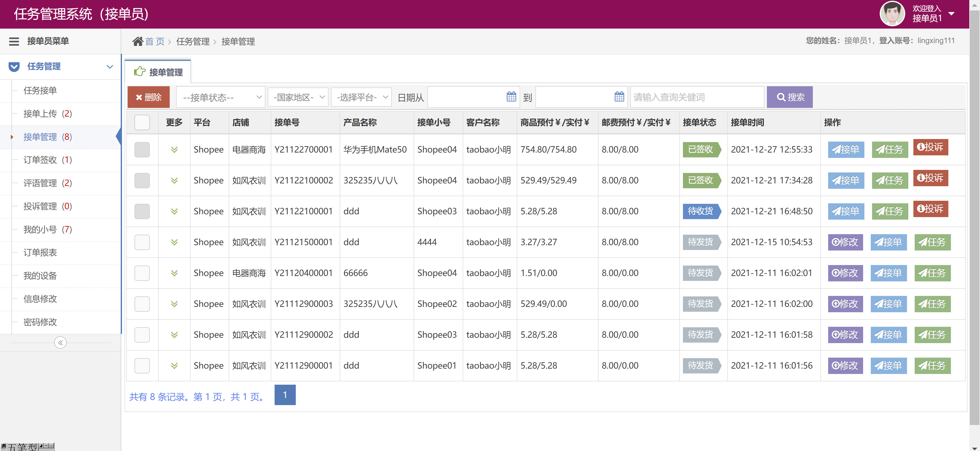Click 投诉 button for order Y21122100001
The width and height of the screenshot is (980, 451).
coord(930,208)
